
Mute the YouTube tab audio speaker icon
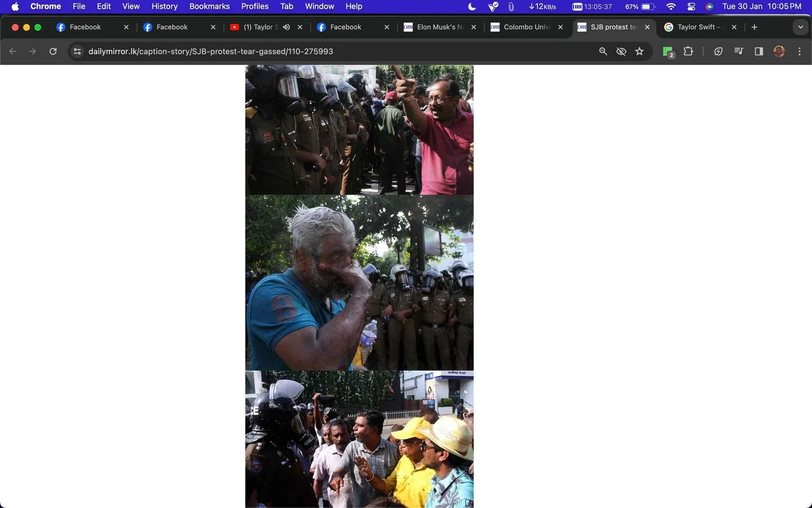287,27
